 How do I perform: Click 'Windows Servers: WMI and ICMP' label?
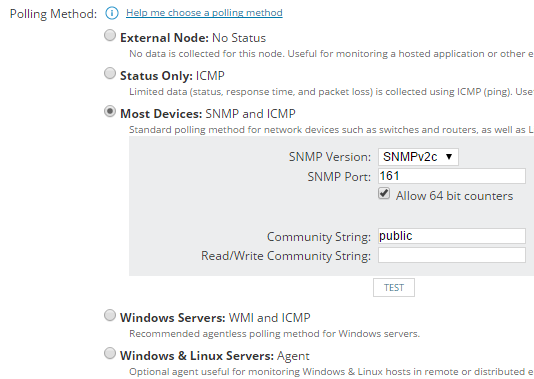215,318
